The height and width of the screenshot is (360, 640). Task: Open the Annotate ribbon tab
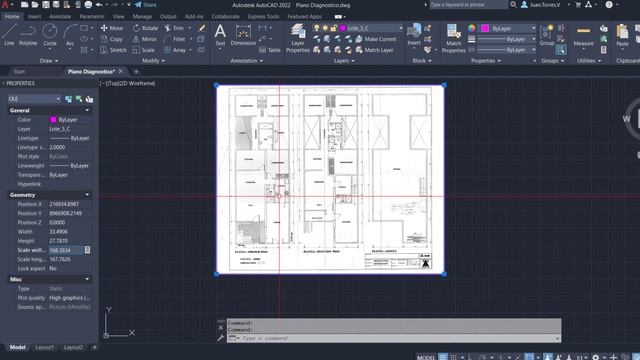point(60,16)
